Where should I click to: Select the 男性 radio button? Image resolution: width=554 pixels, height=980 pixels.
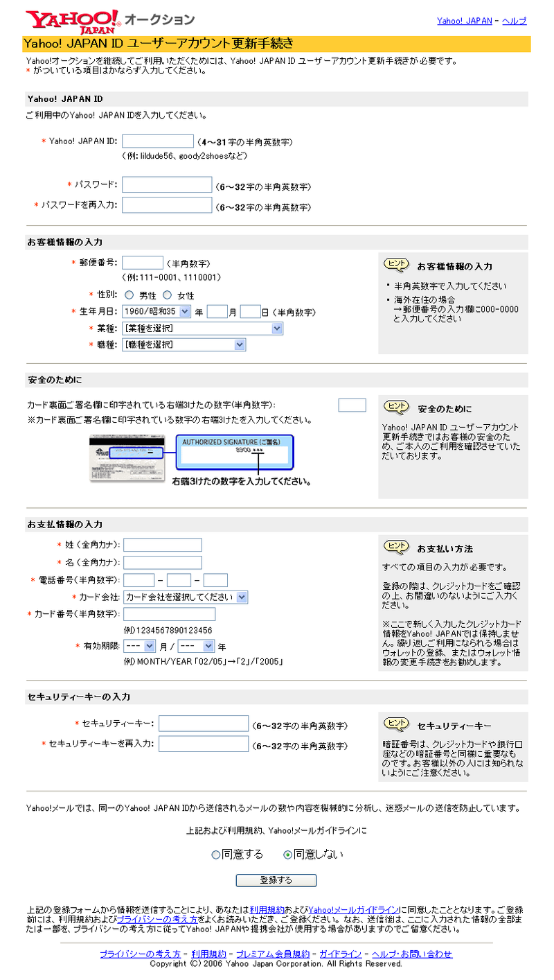(129, 295)
